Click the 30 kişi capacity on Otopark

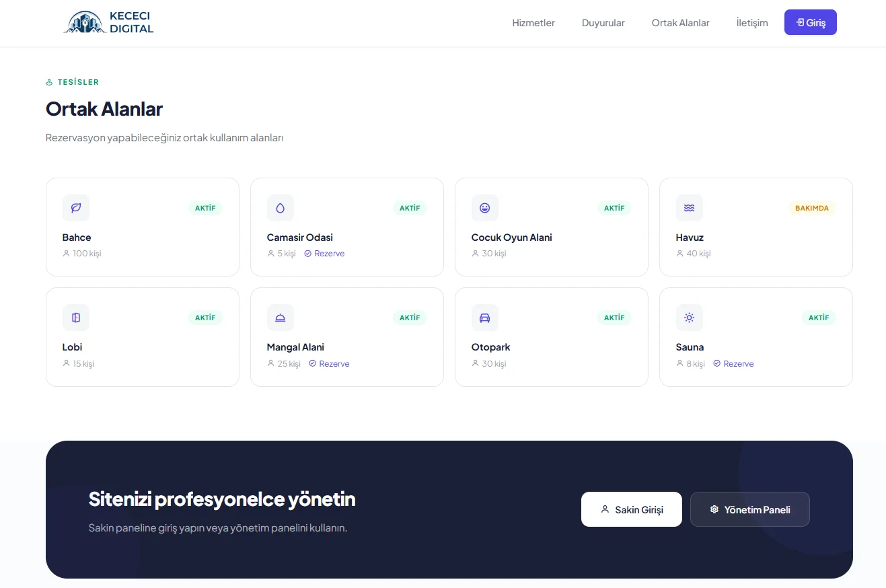[x=489, y=364]
